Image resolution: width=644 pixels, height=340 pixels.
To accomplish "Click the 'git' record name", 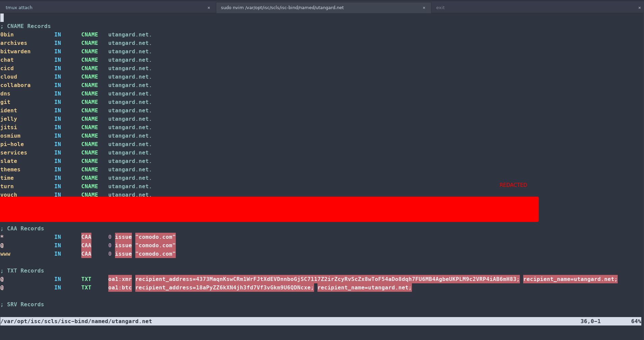I will (x=5, y=102).
